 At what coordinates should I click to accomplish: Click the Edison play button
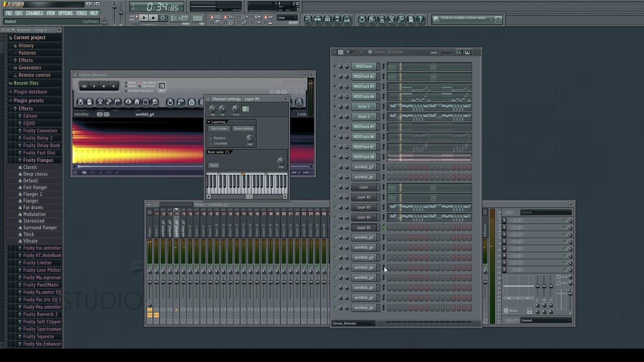[x=94, y=86]
